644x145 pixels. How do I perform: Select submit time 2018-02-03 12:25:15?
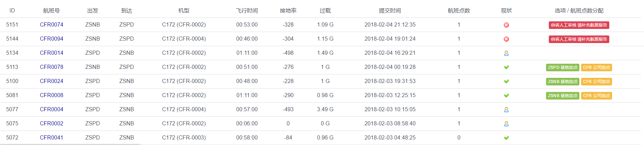(x=390, y=95)
